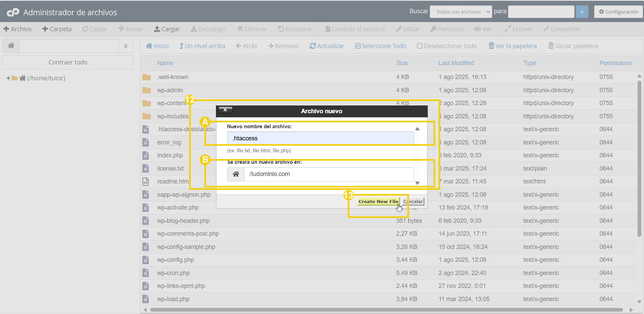This screenshot has width=644, height=314.
Task: Click the Eliminar toolbar button
Action: pyautogui.click(x=252, y=29)
